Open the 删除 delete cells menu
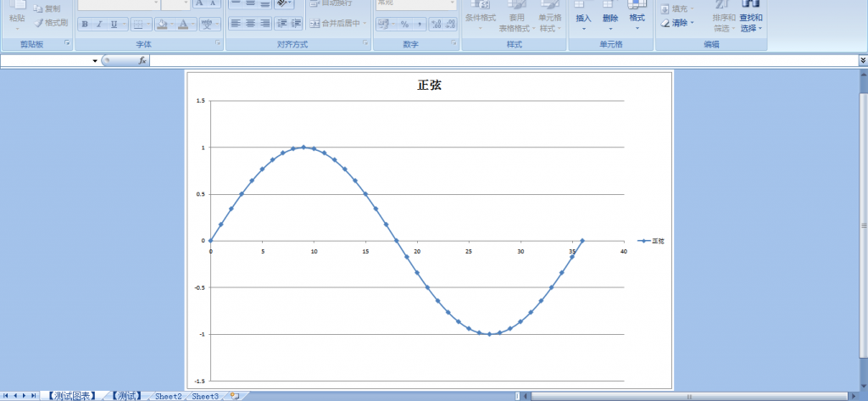This screenshot has height=401, width=868. pos(610,15)
